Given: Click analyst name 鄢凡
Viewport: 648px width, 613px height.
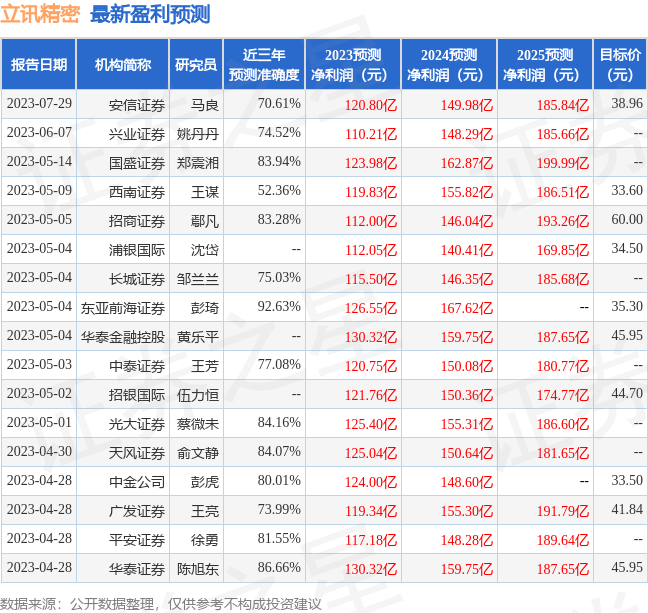Looking at the screenshot, I should (x=204, y=221).
